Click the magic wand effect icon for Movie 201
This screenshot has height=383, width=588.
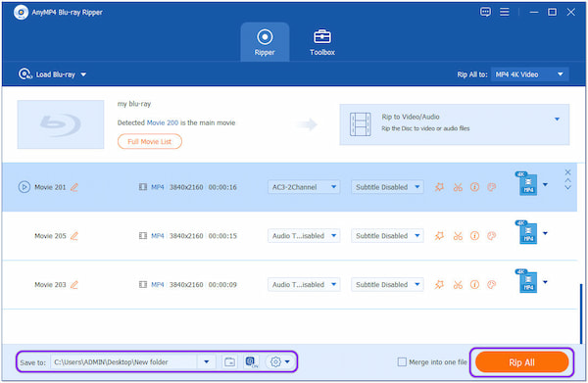439,187
